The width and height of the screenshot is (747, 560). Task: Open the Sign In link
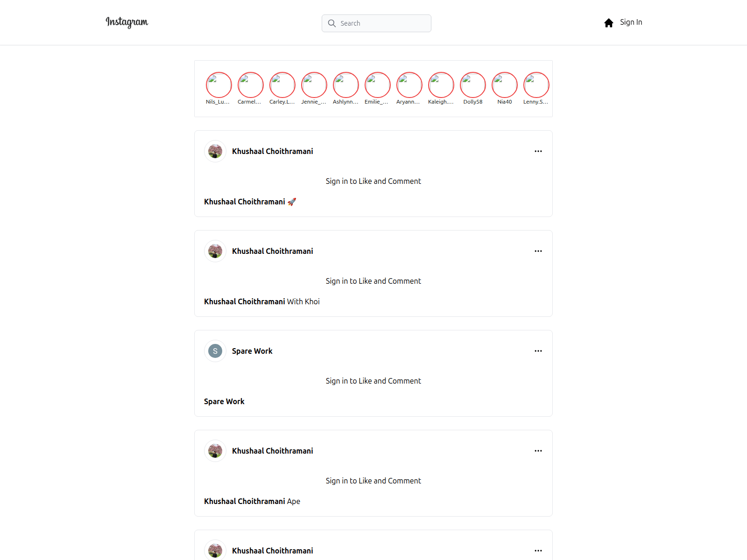631,22
